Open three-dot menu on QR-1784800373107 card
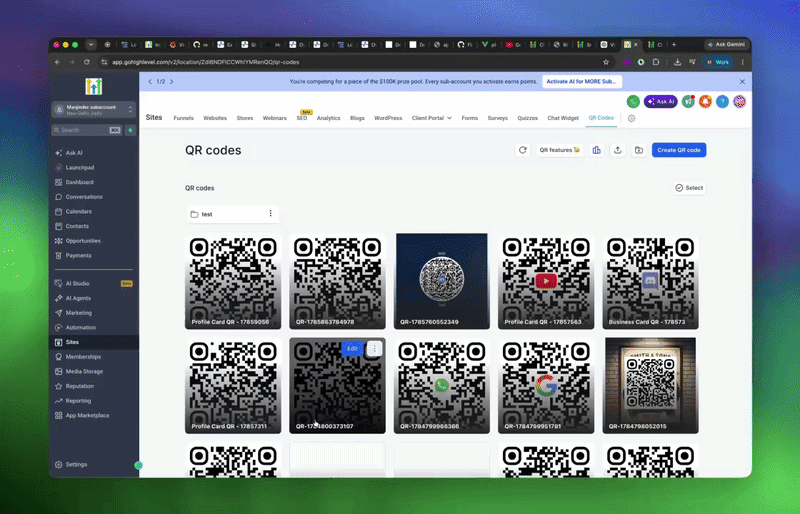This screenshot has width=800, height=514. [374, 349]
